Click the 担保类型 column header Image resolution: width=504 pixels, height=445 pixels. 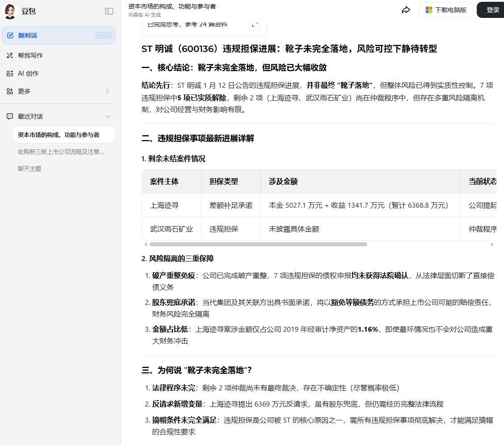click(231, 181)
